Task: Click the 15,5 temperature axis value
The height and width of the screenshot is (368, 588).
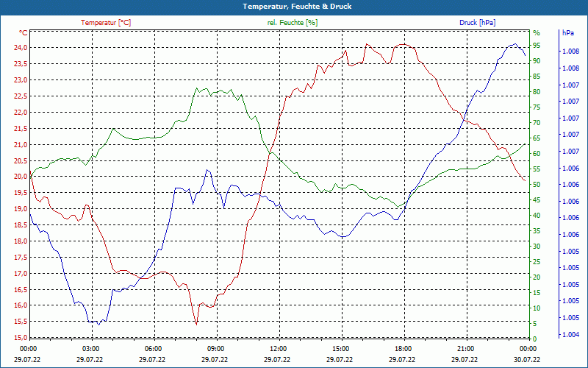Action: click(21, 322)
